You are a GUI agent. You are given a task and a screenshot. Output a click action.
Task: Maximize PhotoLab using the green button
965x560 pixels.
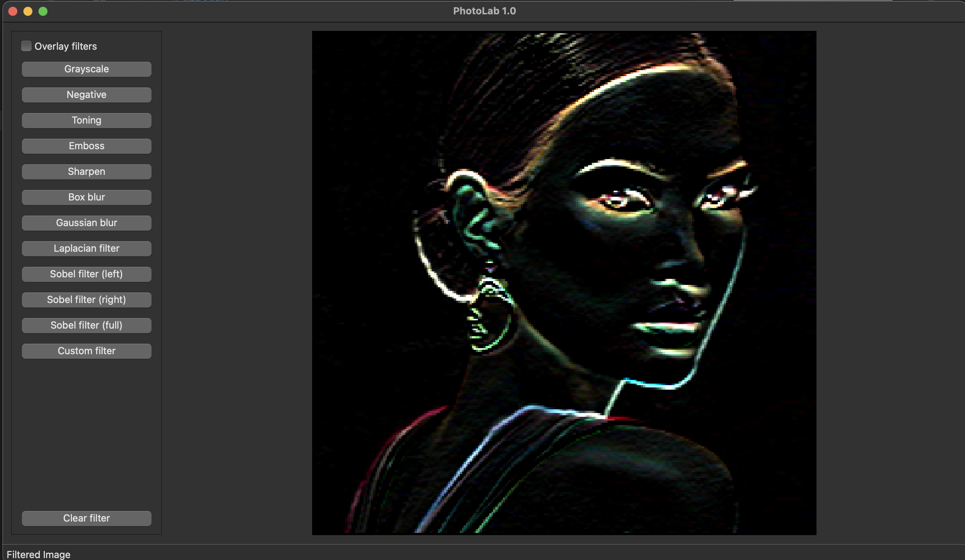tap(43, 11)
